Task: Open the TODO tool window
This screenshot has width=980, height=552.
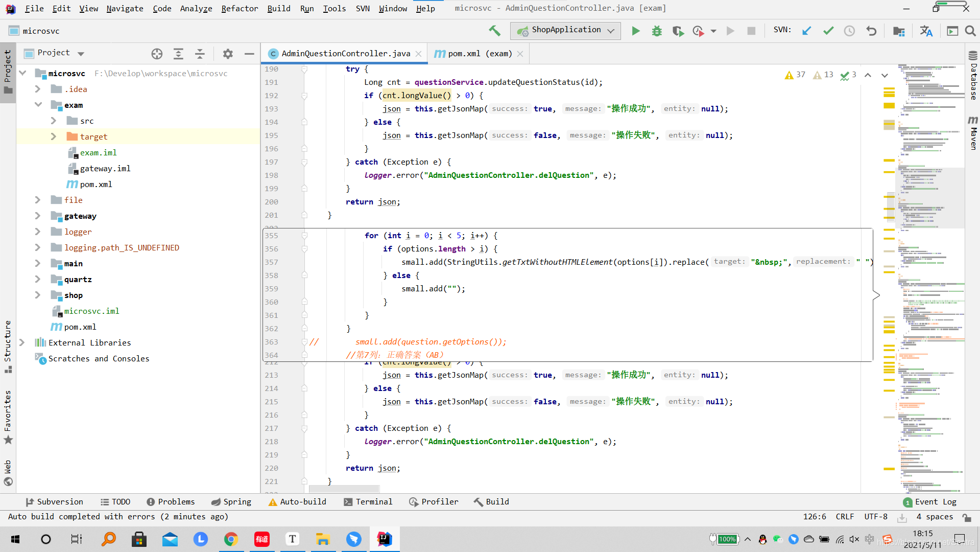Action: pos(115,502)
